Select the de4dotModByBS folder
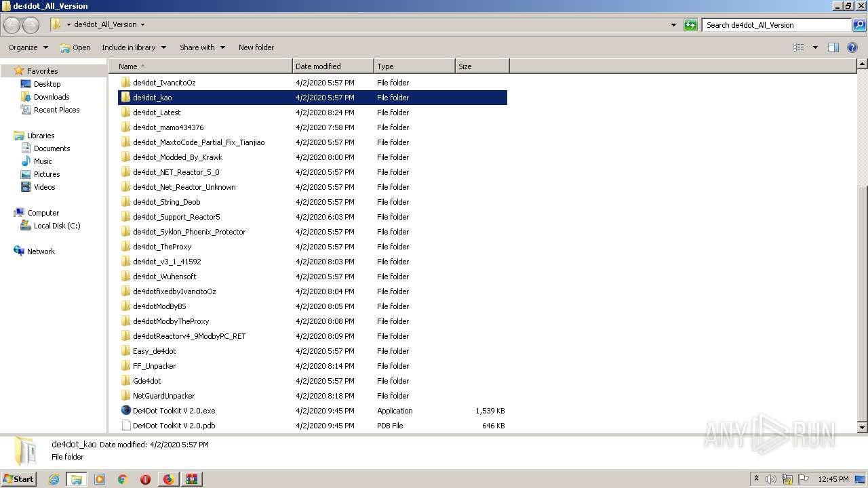The height and width of the screenshot is (488, 868). coord(313,306)
